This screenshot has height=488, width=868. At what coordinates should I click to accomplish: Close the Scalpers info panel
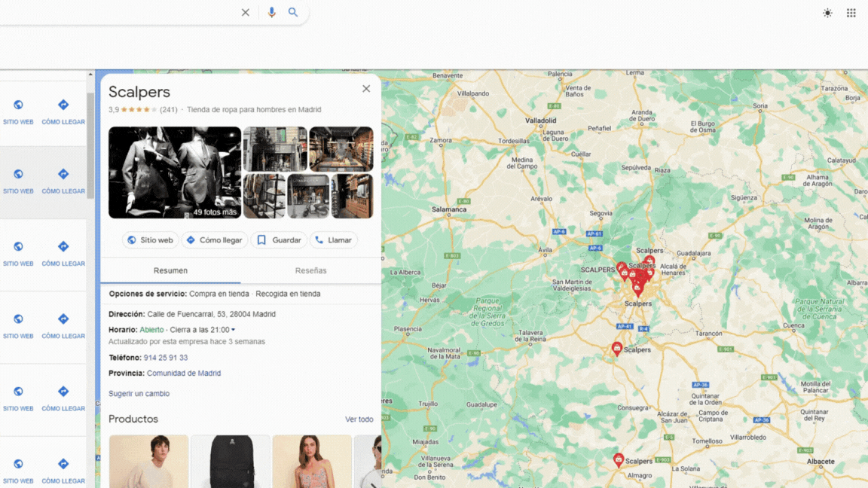(366, 89)
